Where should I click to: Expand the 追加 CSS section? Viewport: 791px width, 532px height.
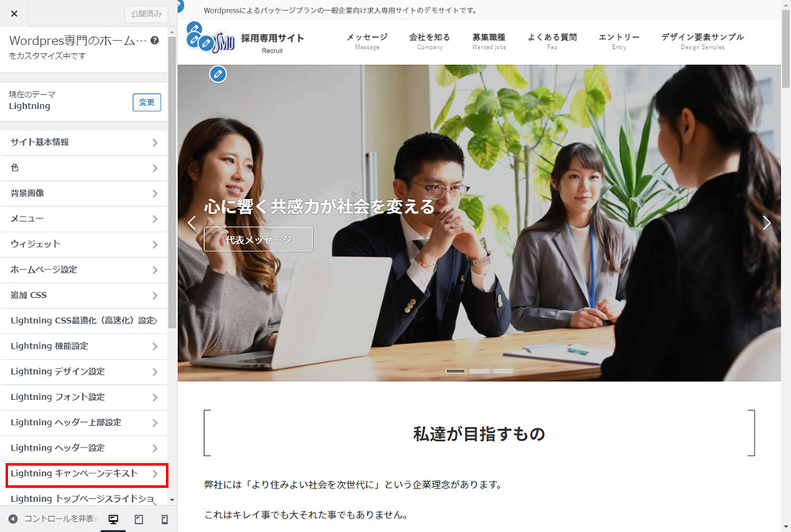point(84,295)
